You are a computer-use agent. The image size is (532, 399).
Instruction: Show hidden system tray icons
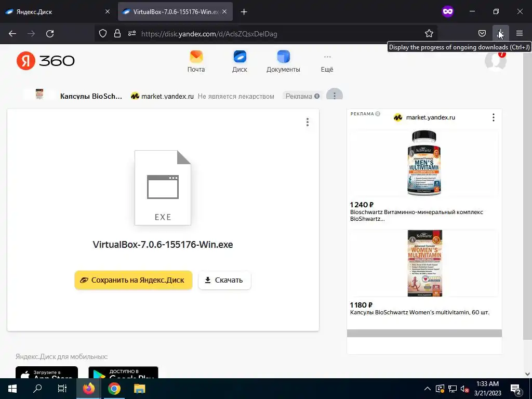click(x=428, y=389)
